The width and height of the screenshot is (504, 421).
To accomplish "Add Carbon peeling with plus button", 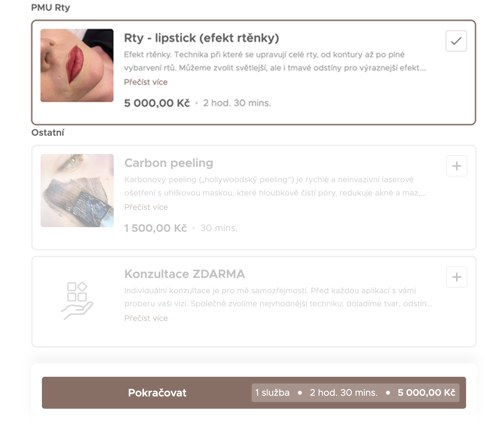I will pyautogui.click(x=456, y=166).
